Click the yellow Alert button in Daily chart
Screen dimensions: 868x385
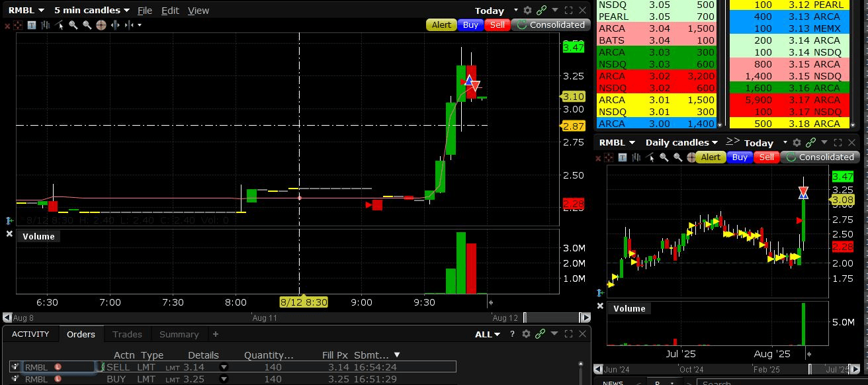[711, 157]
